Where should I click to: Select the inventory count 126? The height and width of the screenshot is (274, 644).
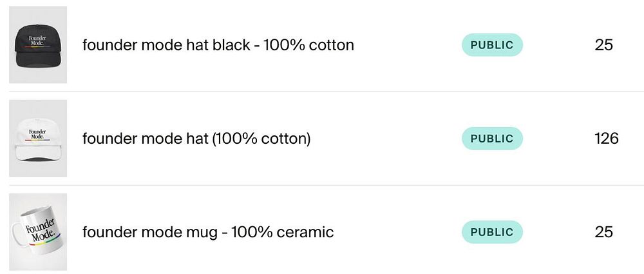tap(606, 139)
